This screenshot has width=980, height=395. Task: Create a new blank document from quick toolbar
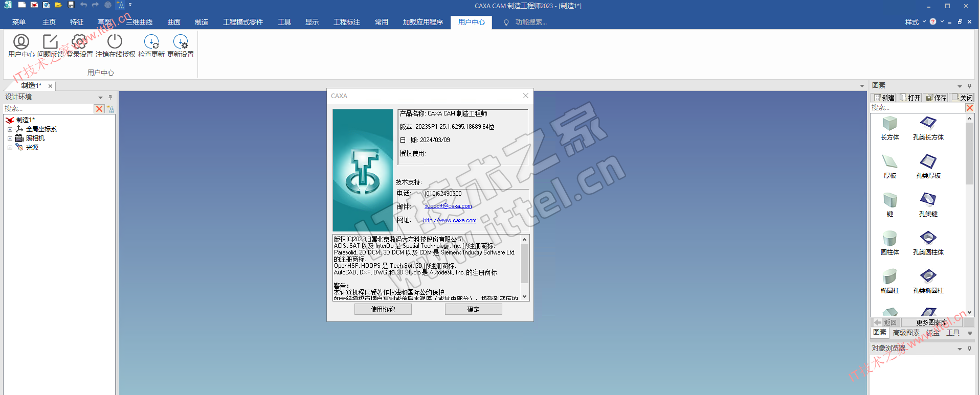tap(21, 5)
